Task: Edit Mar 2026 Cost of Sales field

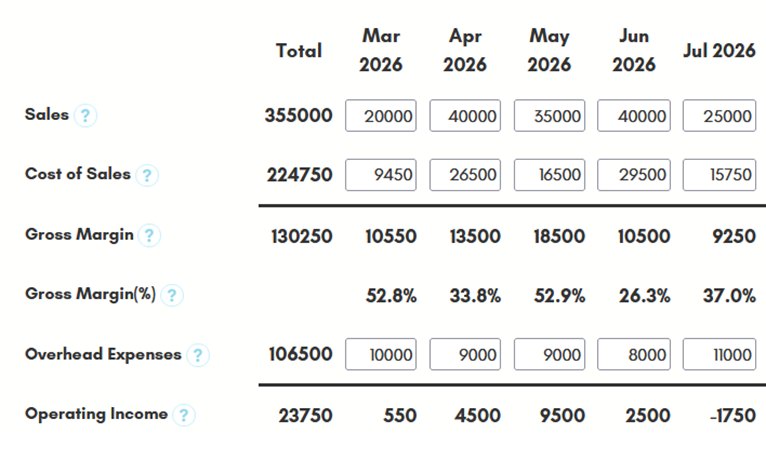Action: [381, 175]
